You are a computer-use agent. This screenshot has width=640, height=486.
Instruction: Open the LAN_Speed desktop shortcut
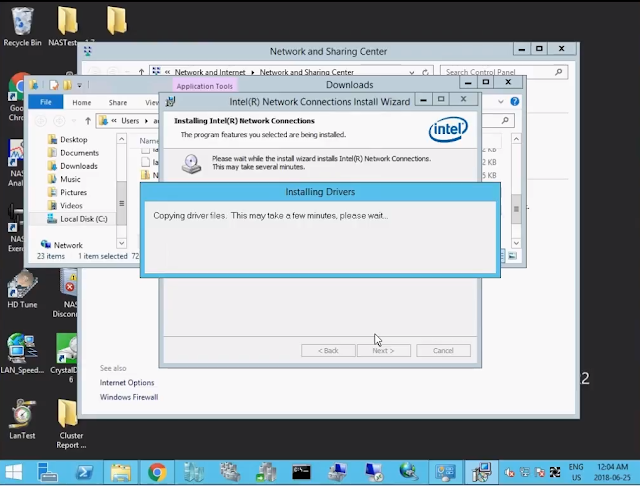coord(22,354)
